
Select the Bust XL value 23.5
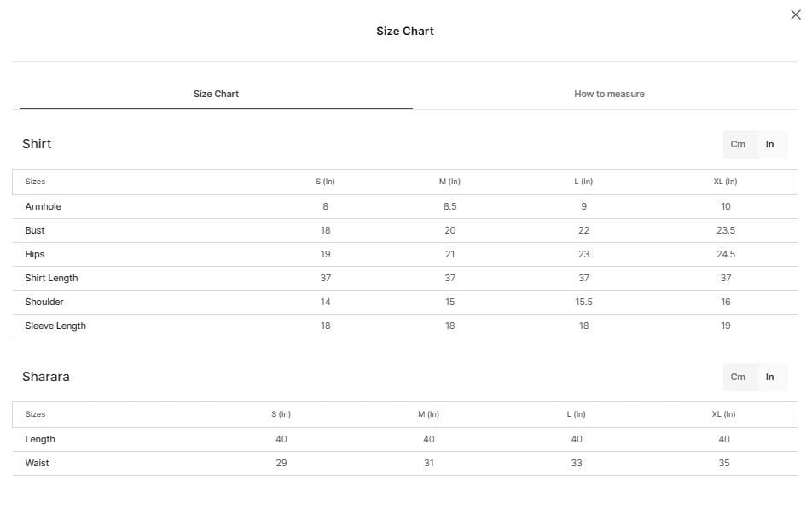(726, 230)
